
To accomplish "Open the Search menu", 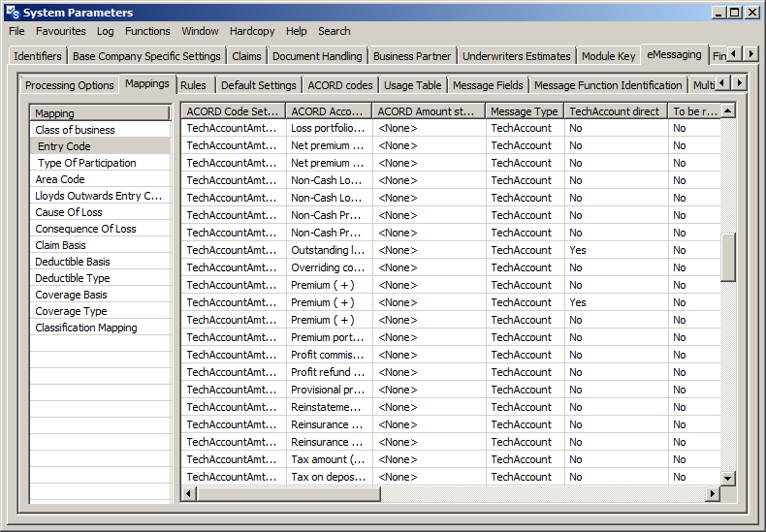I will [x=335, y=31].
